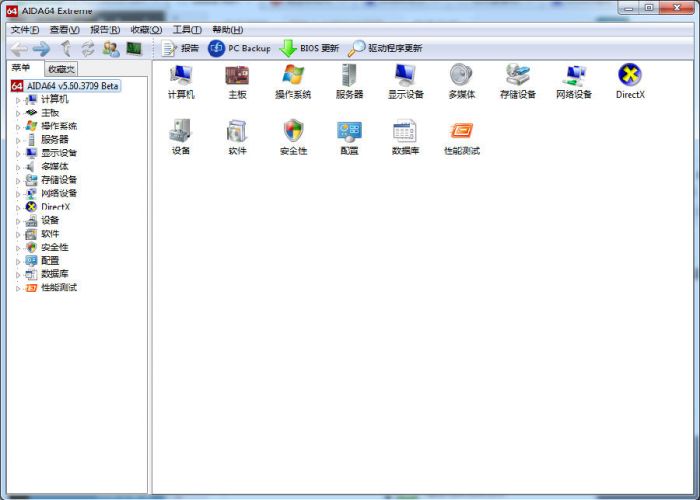The image size is (700, 500).
Task: Select 安全性 in the sidebar tree
Action: point(55,247)
